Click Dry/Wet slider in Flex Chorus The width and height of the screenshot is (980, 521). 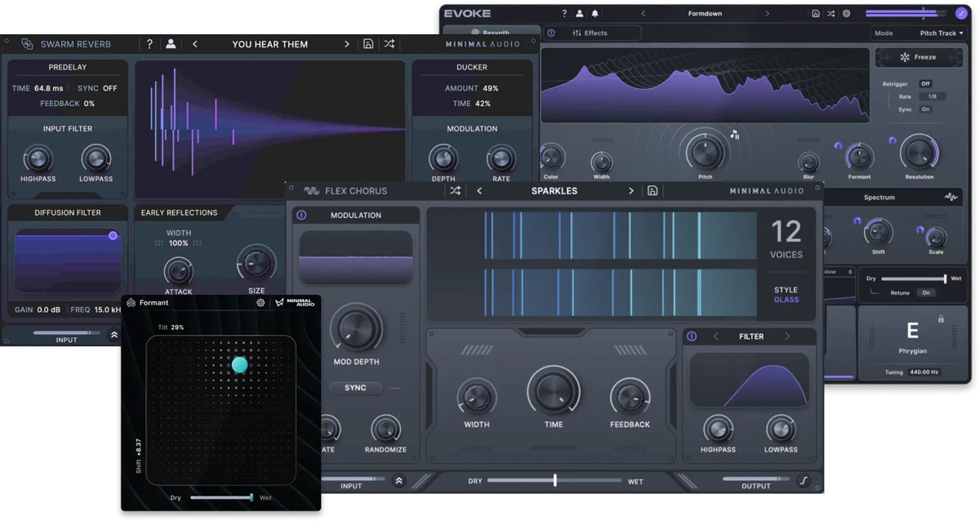(x=555, y=481)
